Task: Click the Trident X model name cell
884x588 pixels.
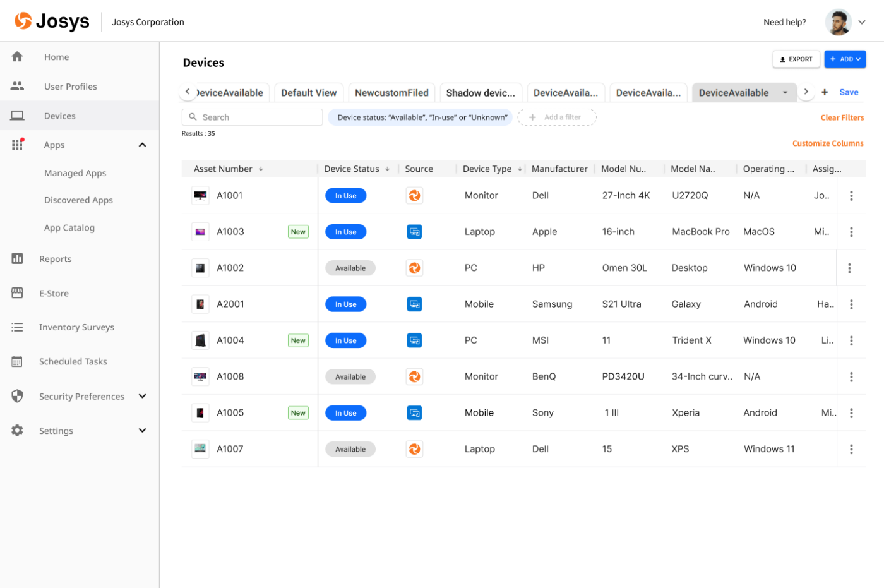Action: tap(691, 340)
